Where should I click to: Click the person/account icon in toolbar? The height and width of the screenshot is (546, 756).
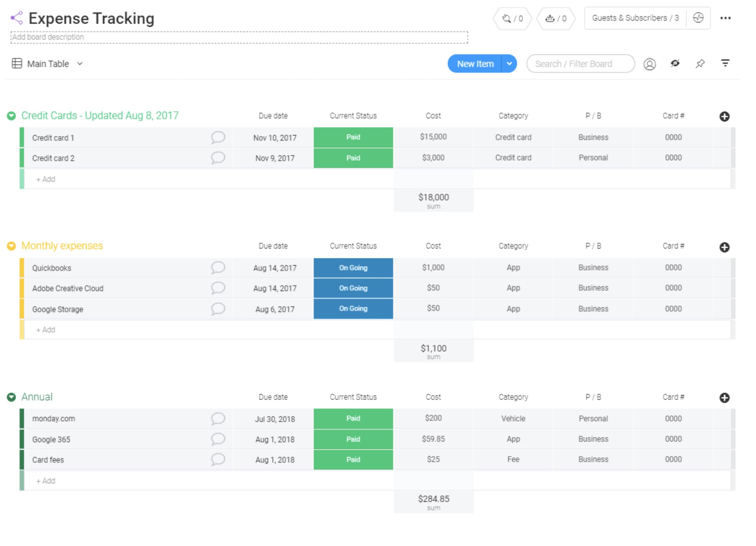650,64
